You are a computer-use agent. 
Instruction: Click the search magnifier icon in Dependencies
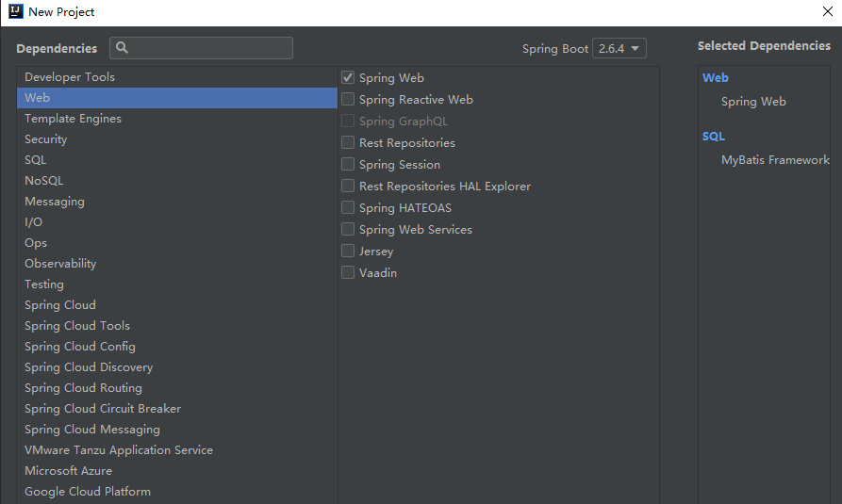pos(122,48)
